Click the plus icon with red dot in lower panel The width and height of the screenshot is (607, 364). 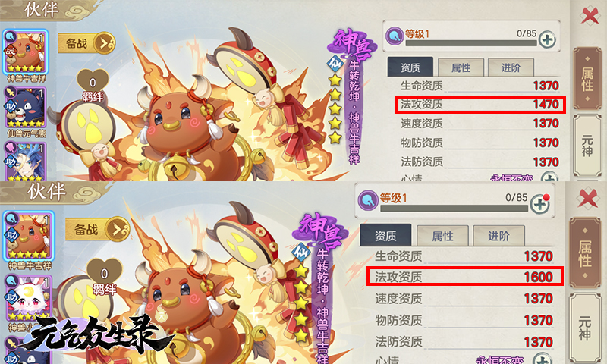(x=540, y=204)
